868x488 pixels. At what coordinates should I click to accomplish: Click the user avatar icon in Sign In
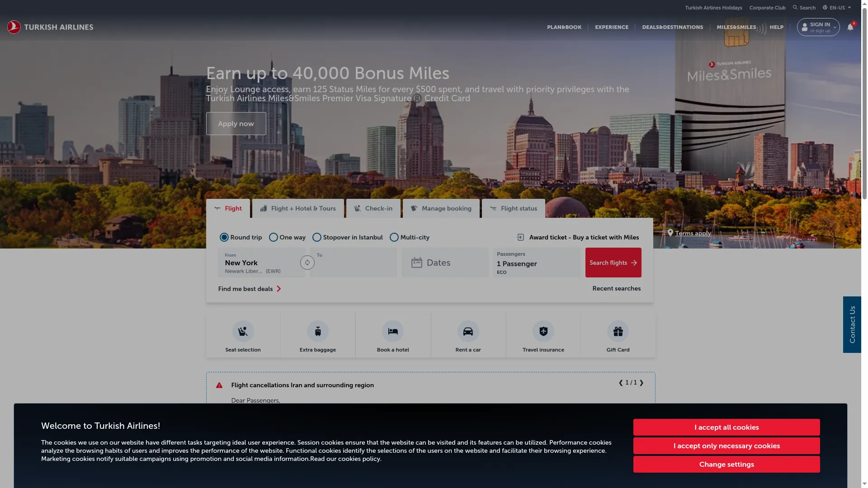pyautogui.click(x=805, y=28)
